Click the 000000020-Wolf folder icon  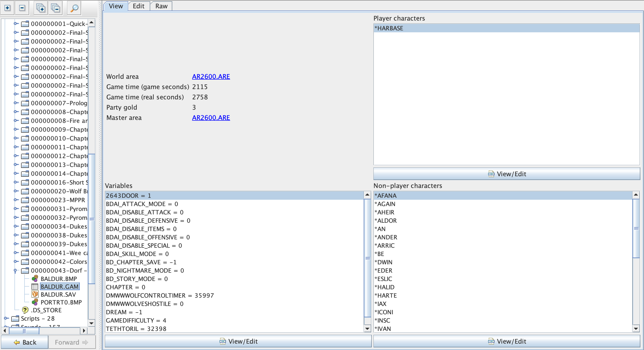pyautogui.click(x=25, y=191)
